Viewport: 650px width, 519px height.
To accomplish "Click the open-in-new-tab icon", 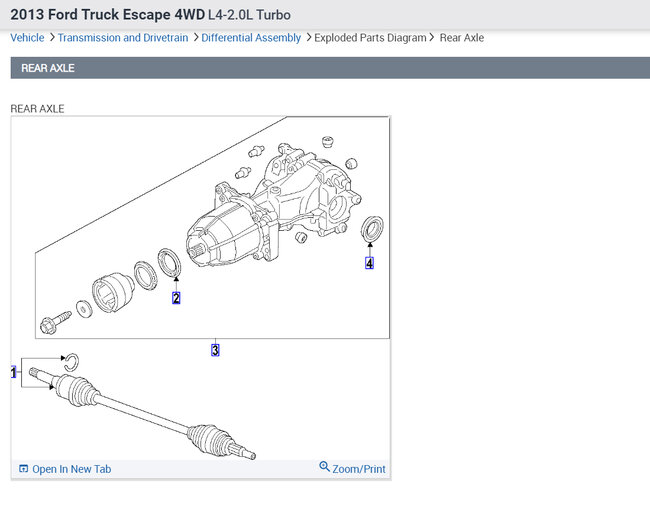I will coord(24,469).
